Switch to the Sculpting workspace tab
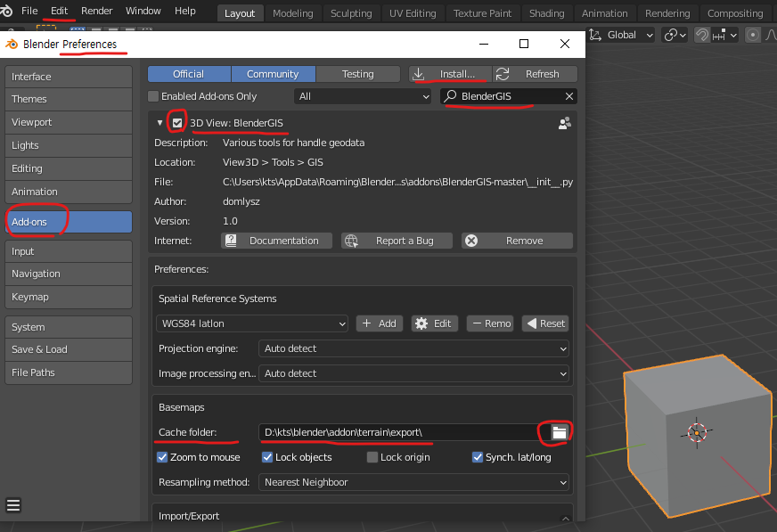Viewport: 777px width, 532px height. pyautogui.click(x=351, y=13)
